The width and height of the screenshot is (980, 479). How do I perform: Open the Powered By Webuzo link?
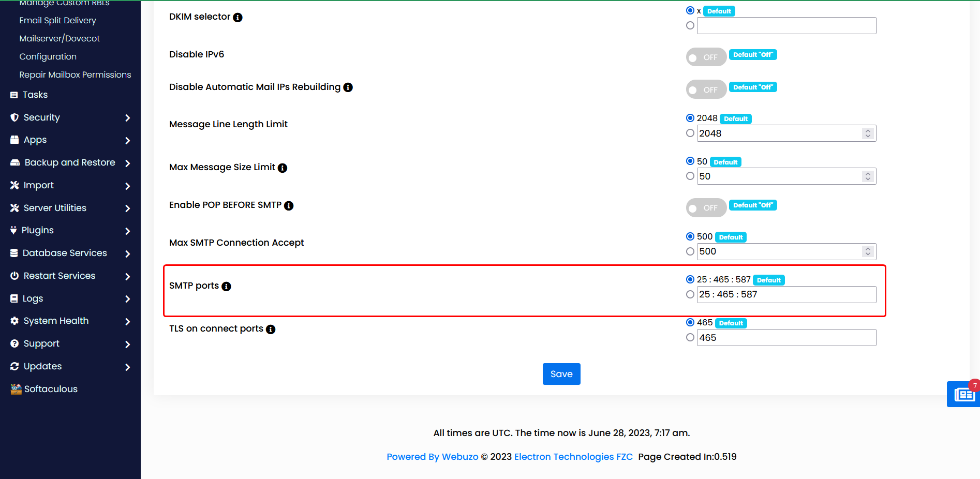[432, 457]
